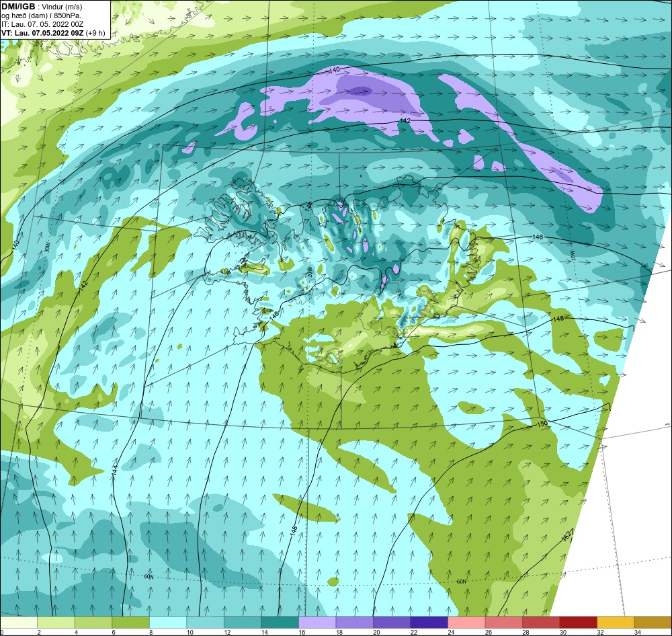This screenshot has height=636, width=672.
Task: Click the olive green 6–8 m/s legend swatch
Action: (131, 623)
